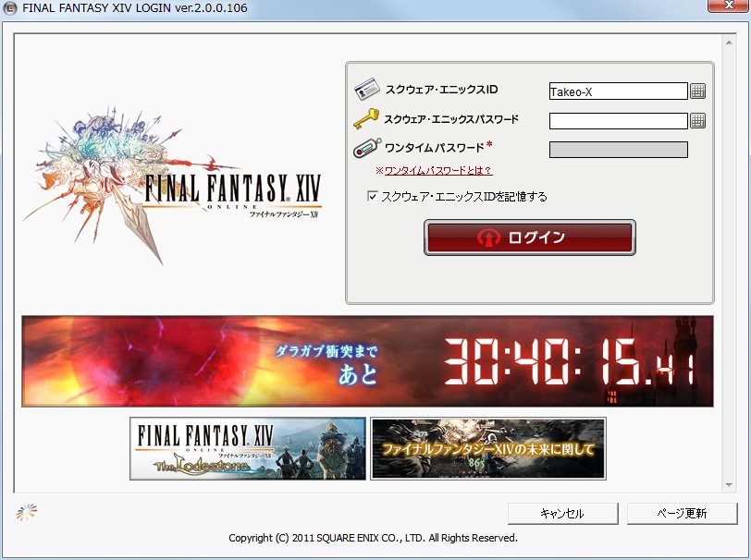Click the ID card icon next to スクウェア・エニックスID
This screenshot has width=751, height=560.
(367, 89)
